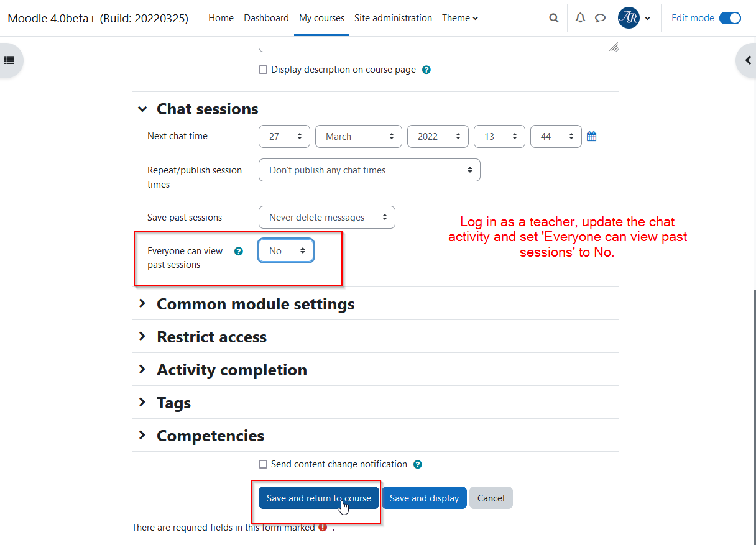
Task: Toggle the Edit mode switch
Action: click(x=730, y=18)
